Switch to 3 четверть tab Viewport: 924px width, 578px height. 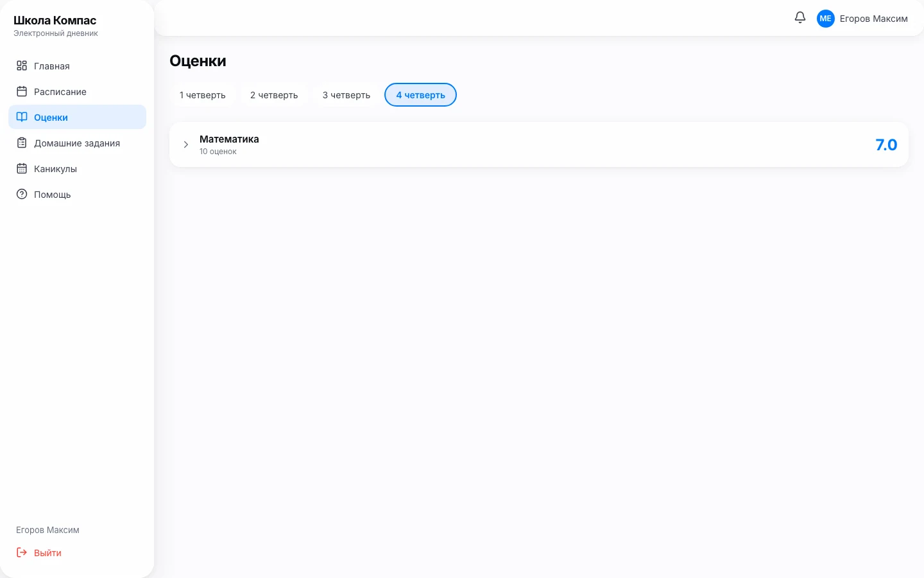346,95
